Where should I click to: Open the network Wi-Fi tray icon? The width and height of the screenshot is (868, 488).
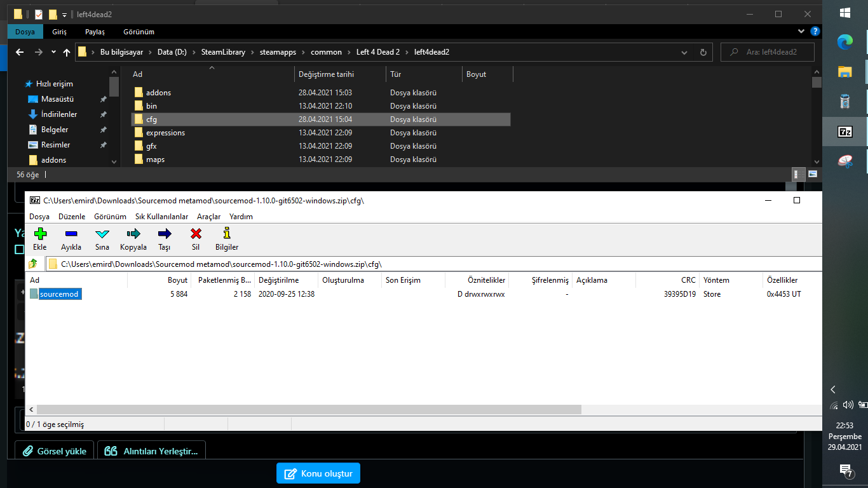tap(834, 405)
